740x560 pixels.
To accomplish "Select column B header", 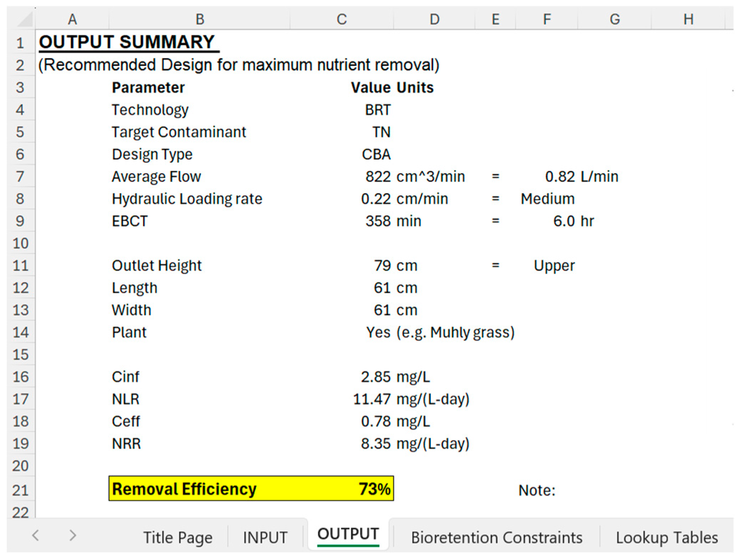I will pos(200,19).
